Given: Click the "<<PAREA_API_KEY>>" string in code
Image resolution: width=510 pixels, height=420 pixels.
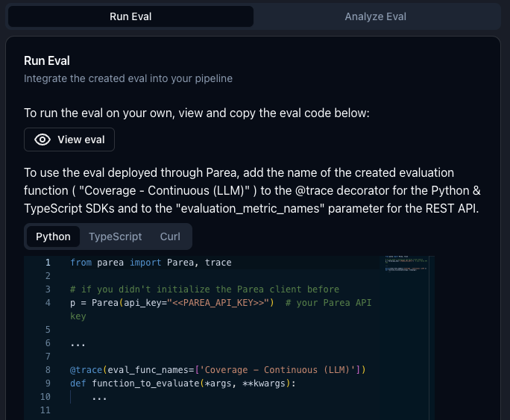Looking at the screenshot, I should click(218, 303).
